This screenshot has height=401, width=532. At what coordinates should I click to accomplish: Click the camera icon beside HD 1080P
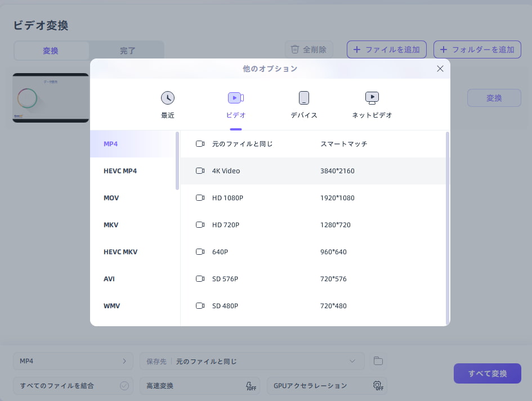click(x=200, y=197)
